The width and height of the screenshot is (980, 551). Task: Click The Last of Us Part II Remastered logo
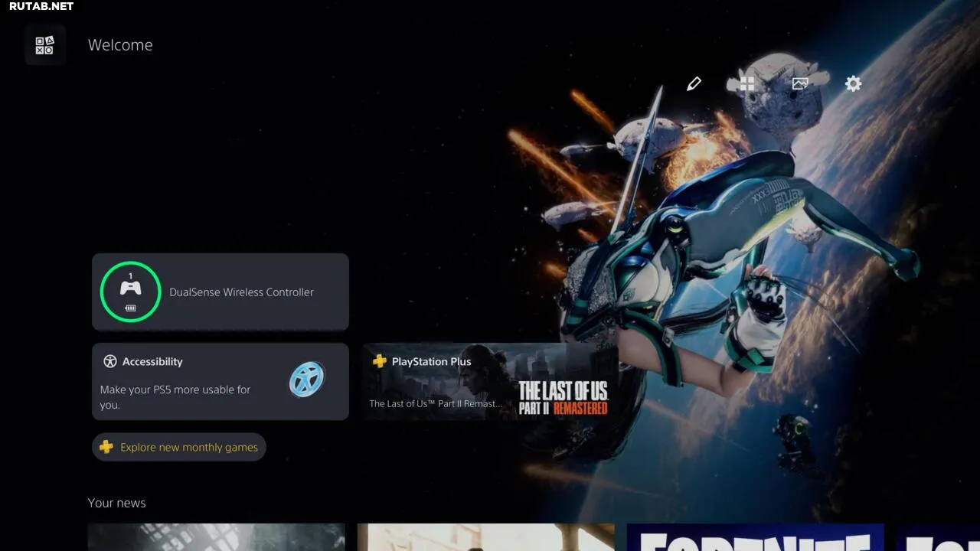[563, 398]
